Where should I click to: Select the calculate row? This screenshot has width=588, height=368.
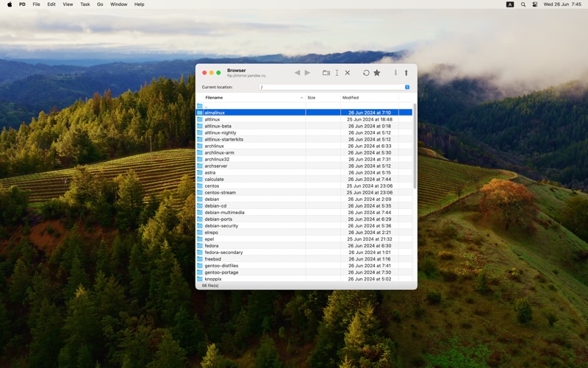click(304, 179)
